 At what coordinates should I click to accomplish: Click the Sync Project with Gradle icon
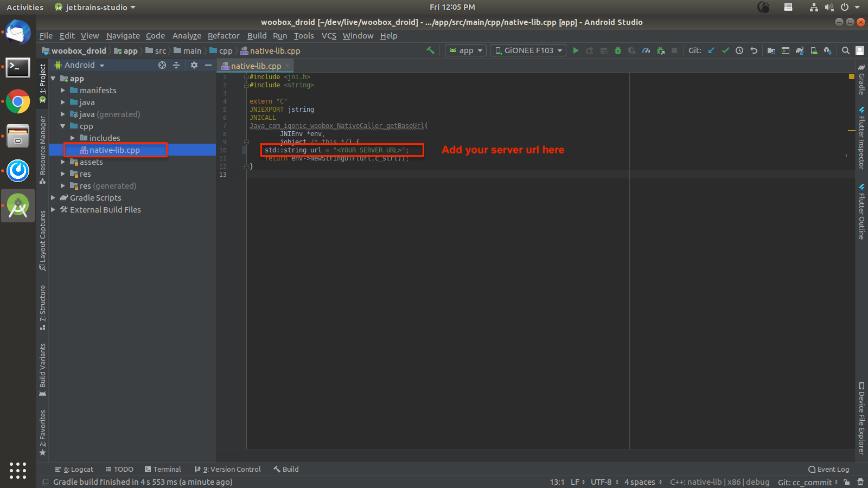800,50
